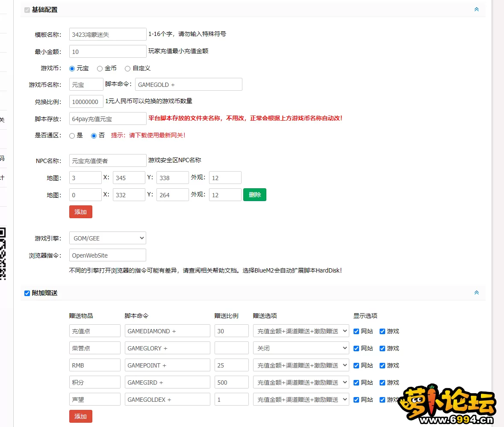Collapse the 基础配置 section chevron
The height and width of the screenshot is (427, 504).
[476, 9]
